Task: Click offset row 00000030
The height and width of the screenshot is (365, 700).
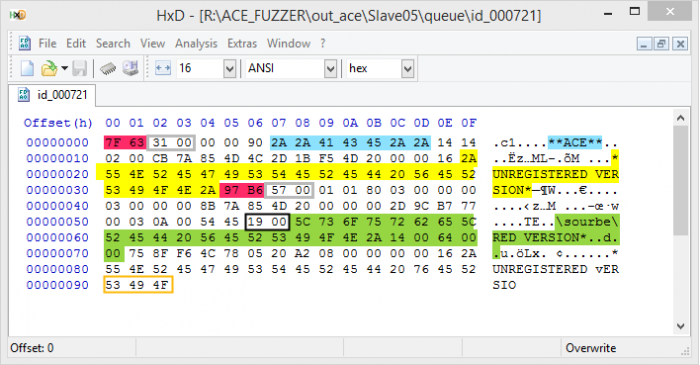Action: click(x=57, y=190)
